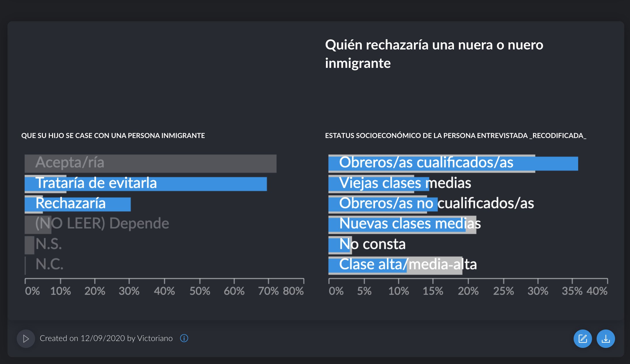Click the edit pencil icon
The width and height of the screenshot is (630, 364).
(x=583, y=339)
